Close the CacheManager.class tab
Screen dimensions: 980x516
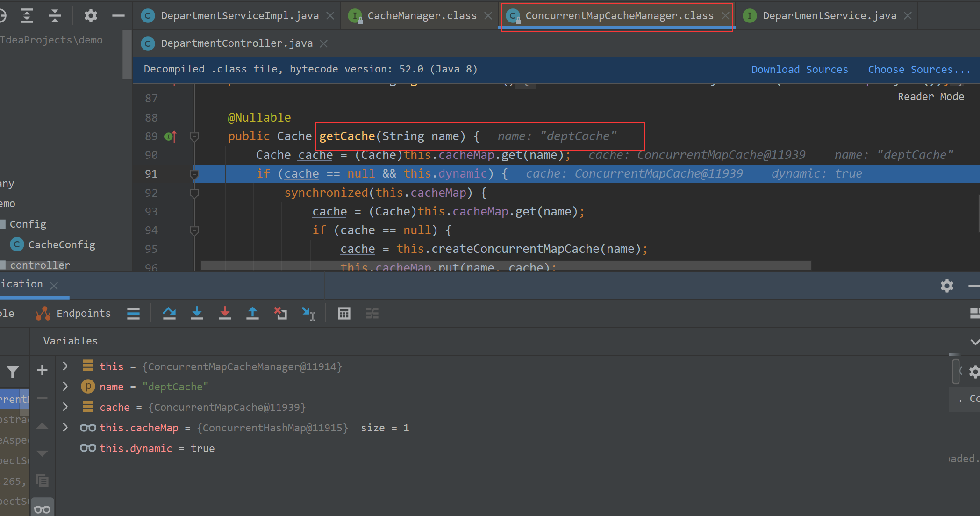coord(488,16)
